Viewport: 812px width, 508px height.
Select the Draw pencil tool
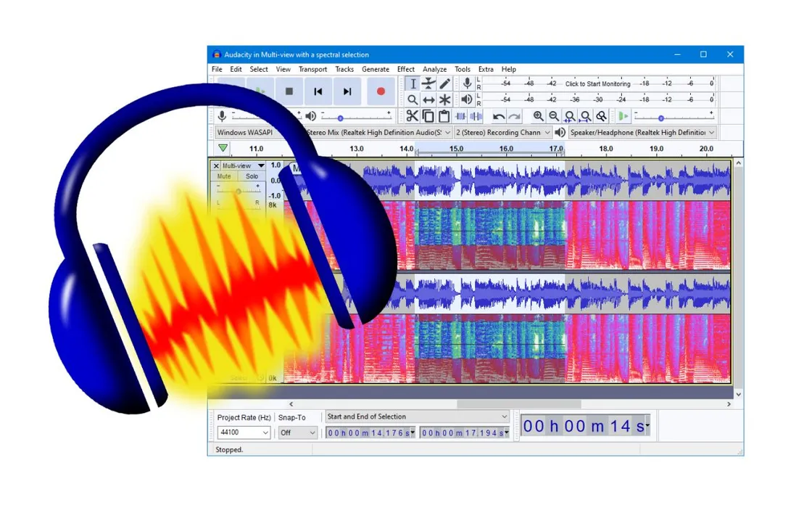[x=445, y=84]
